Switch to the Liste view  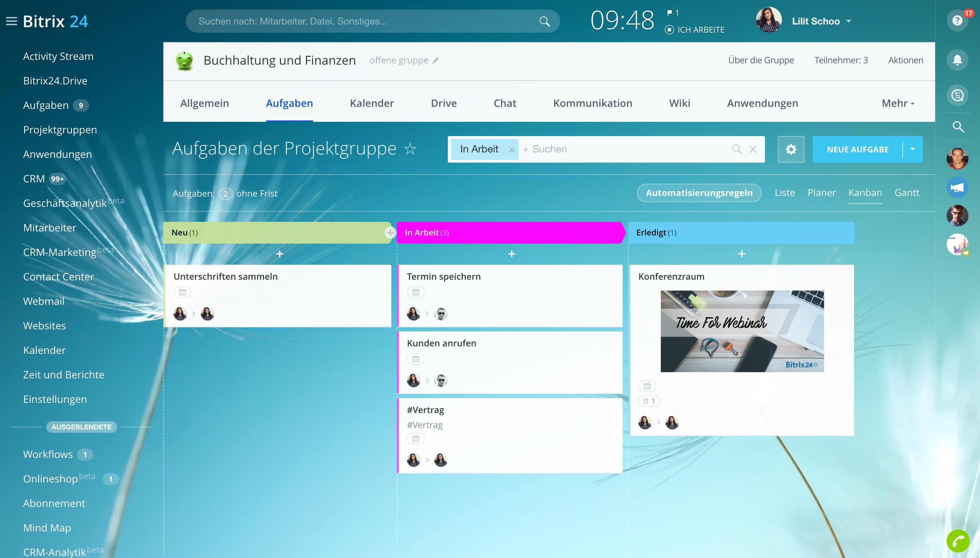coord(785,193)
